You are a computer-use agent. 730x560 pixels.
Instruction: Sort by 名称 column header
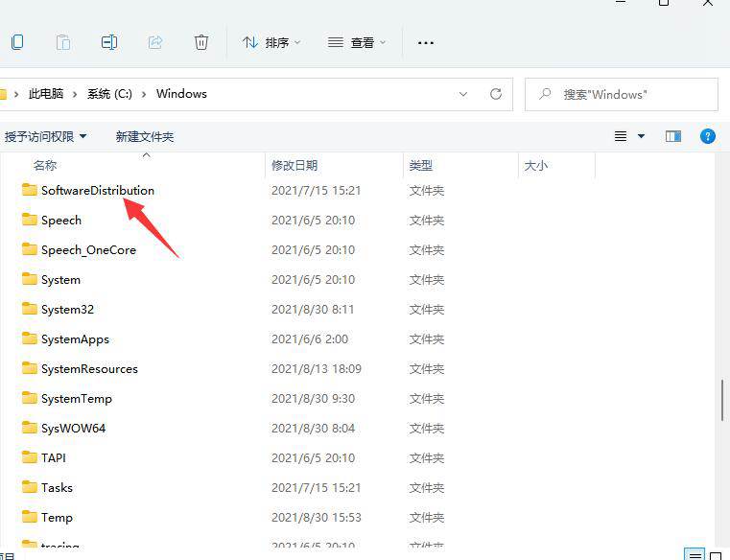[45, 165]
